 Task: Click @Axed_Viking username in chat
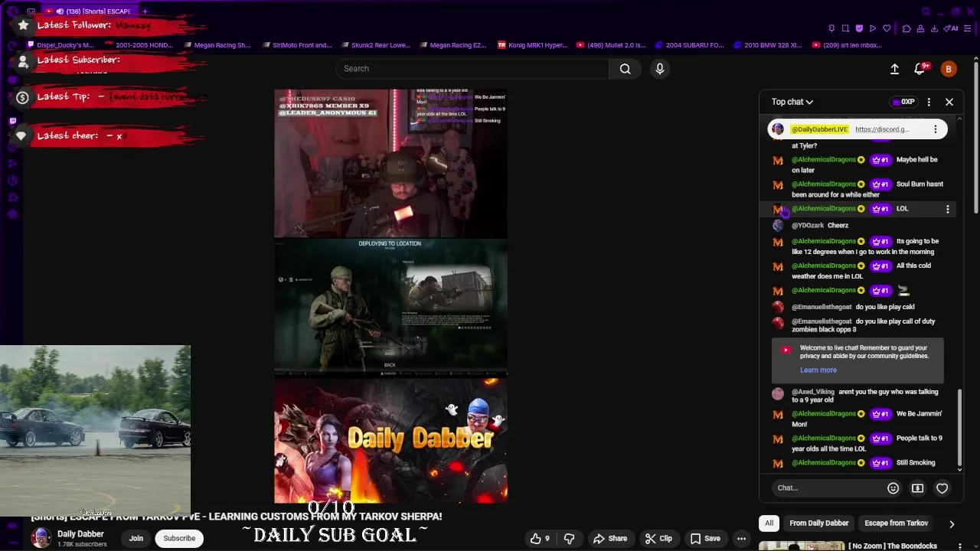(813, 392)
